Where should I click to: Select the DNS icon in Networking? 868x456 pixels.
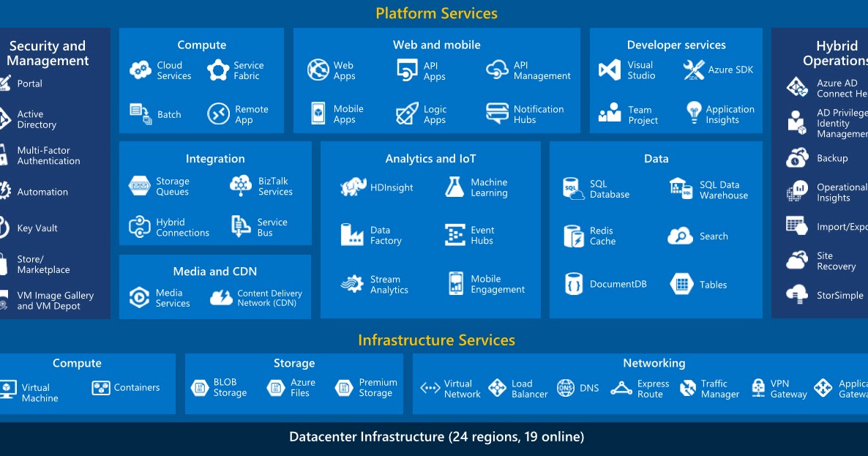(565, 388)
